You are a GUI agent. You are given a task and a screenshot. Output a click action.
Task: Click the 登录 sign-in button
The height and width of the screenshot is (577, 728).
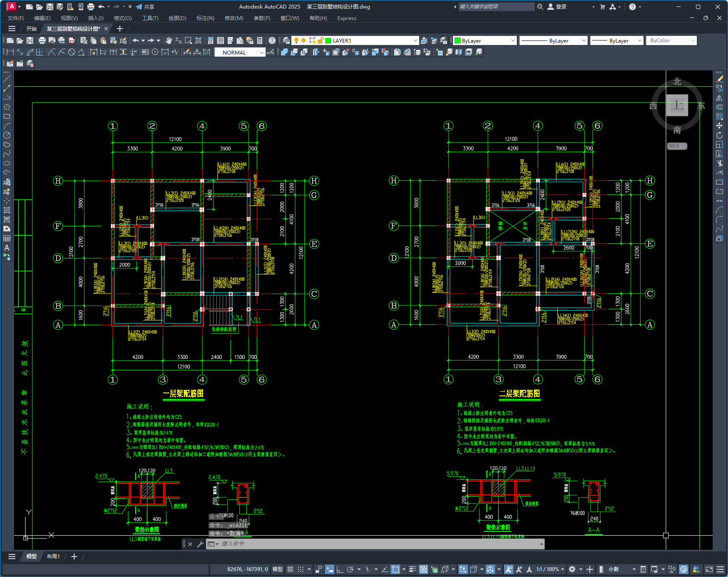tap(557, 7)
